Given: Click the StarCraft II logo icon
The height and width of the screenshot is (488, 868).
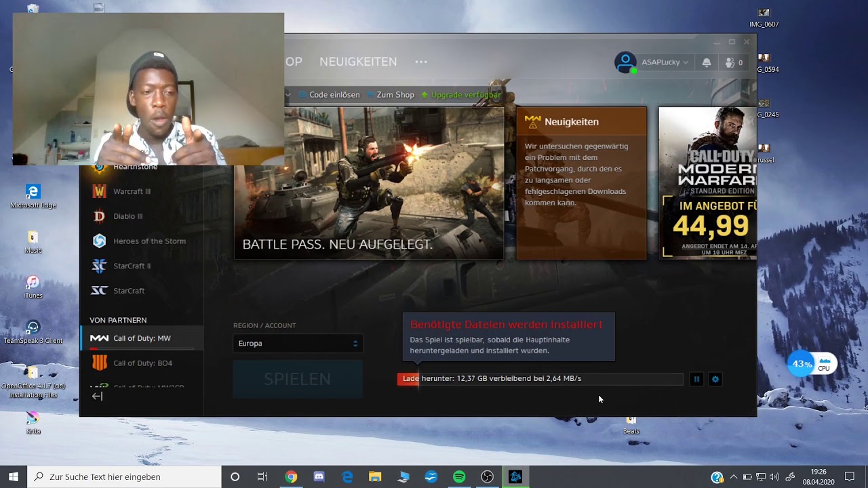Looking at the screenshot, I should click(99, 266).
